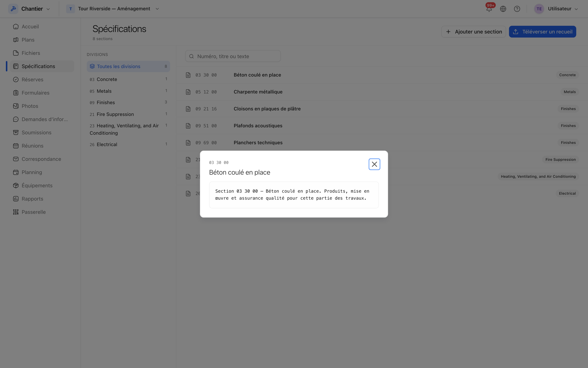588x368 pixels.
Task: Filter by 23 Heating, Ventilating division
Action: click(128, 129)
